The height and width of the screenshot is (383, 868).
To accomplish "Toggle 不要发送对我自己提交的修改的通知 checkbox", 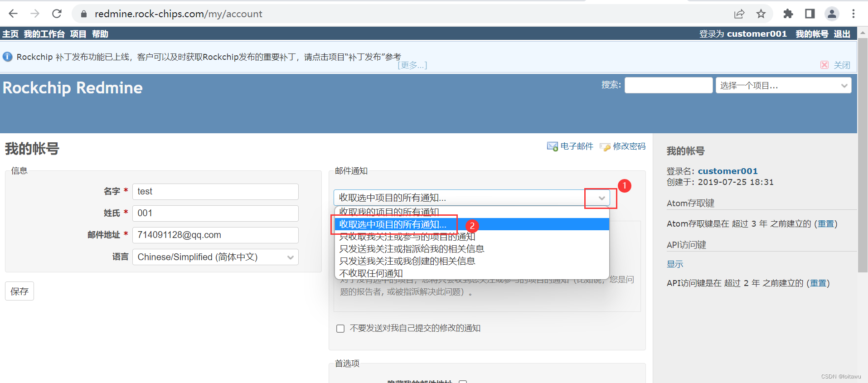I will tap(340, 329).
